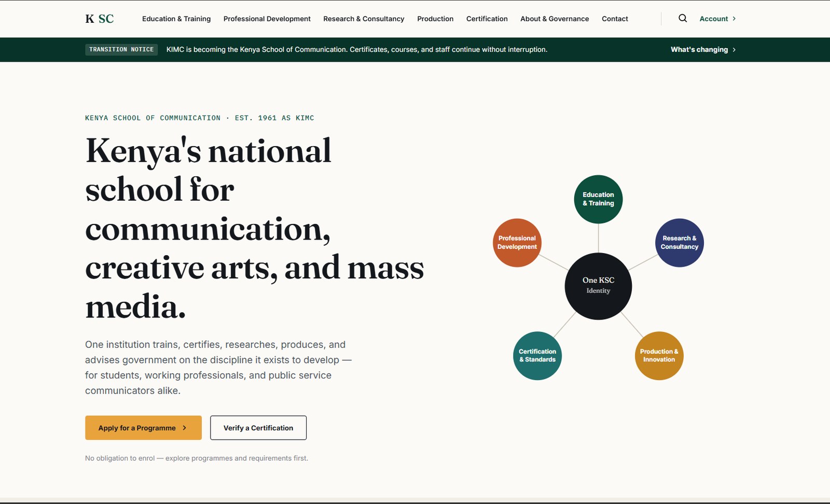This screenshot has height=504, width=830.
Task: Go to Production nav item
Action: pyautogui.click(x=435, y=19)
